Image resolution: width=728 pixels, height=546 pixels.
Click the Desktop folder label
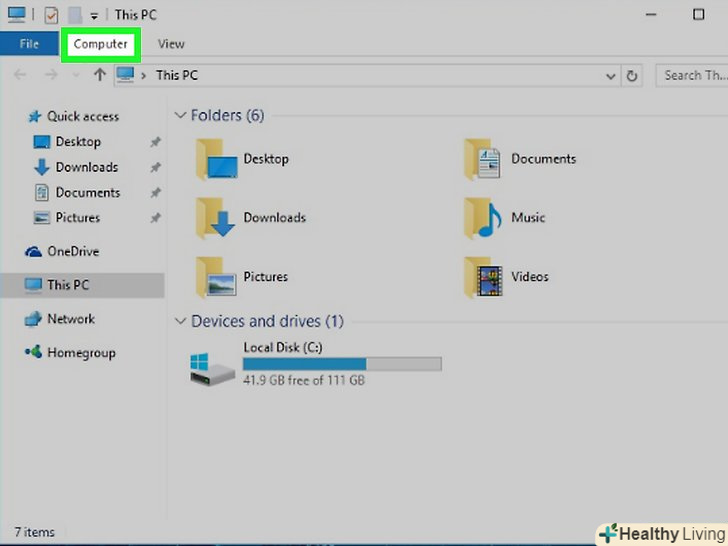coord(266,159)
